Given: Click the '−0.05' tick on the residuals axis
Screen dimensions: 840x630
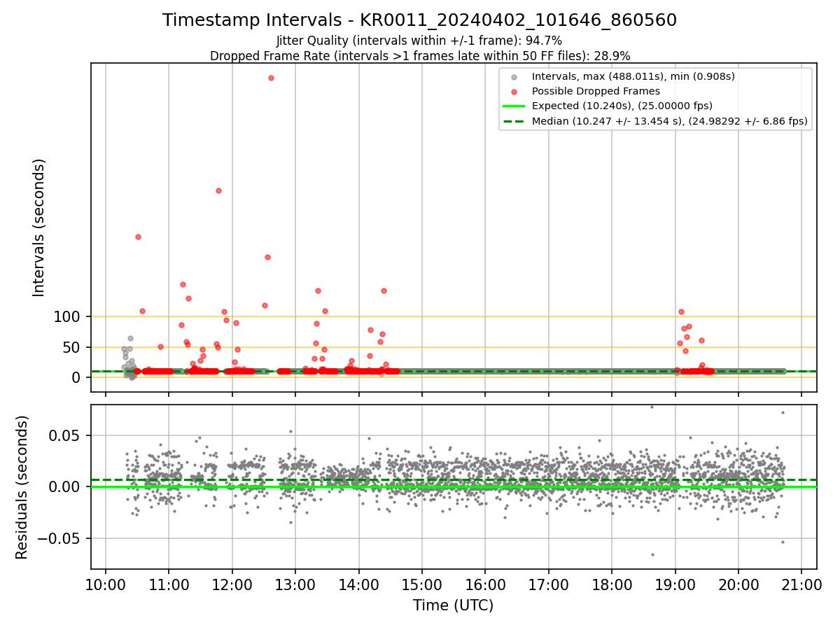Looking at the screenshot, I should (x=59, y=538).
